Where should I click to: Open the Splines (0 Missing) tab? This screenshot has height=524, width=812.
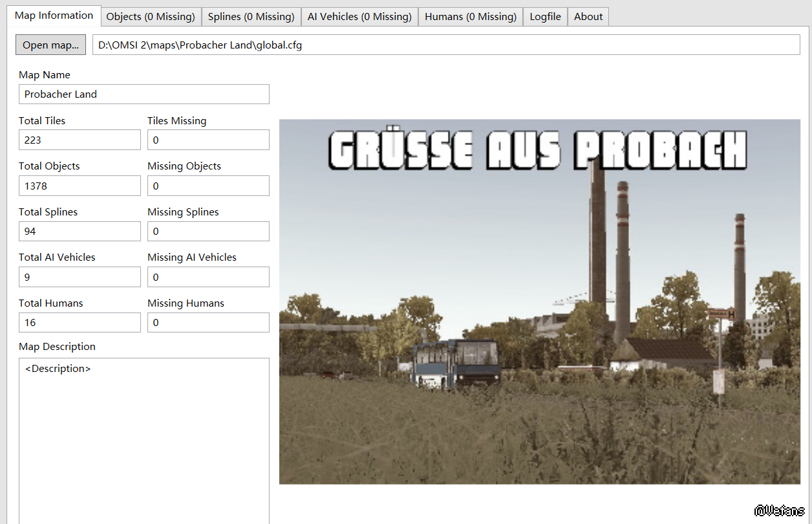(x=251, y=17)
